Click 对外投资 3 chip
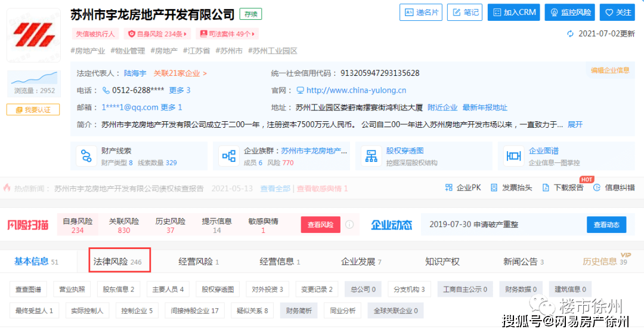This screenshot has height=335, width=644. click(267, 289)
